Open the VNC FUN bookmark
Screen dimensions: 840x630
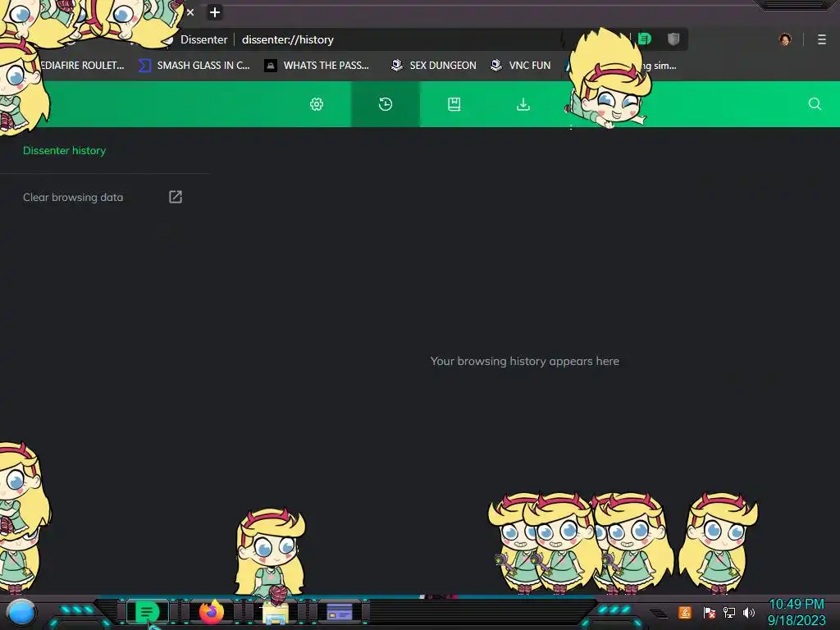pos(521,66)
